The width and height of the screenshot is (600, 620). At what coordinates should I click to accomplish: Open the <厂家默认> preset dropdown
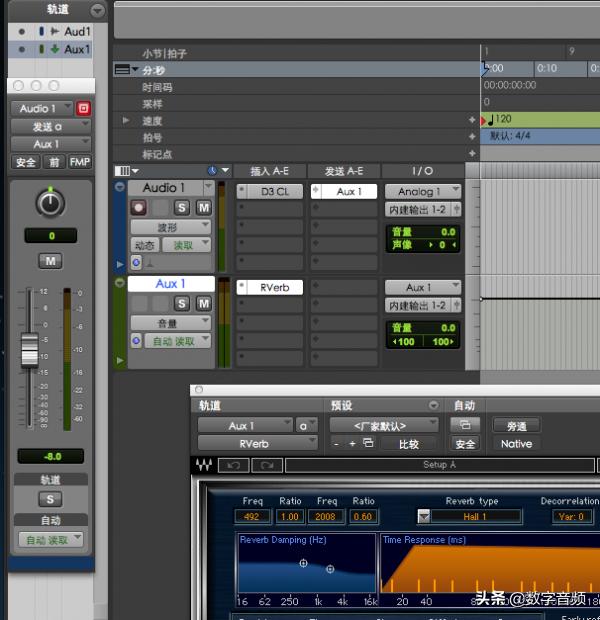tap(384, 425)
